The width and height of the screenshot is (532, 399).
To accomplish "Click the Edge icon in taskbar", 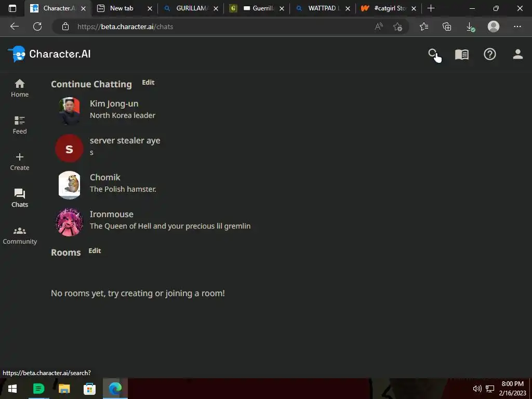I will coord(115,389).
